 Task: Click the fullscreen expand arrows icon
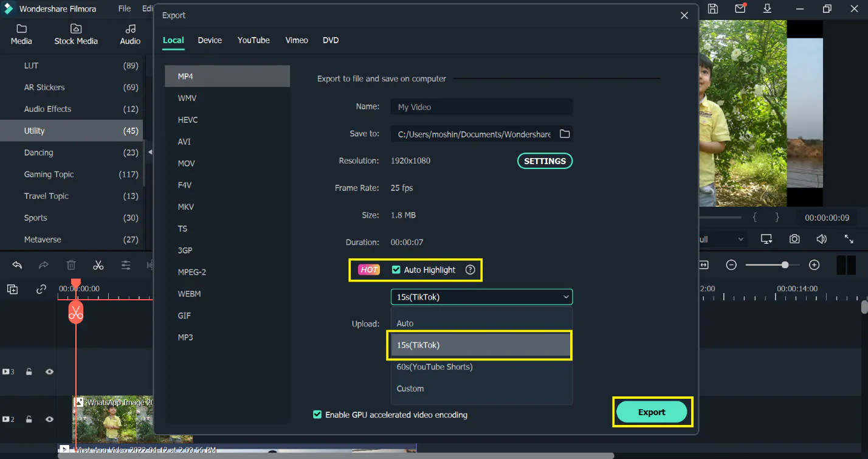(849, 239)
